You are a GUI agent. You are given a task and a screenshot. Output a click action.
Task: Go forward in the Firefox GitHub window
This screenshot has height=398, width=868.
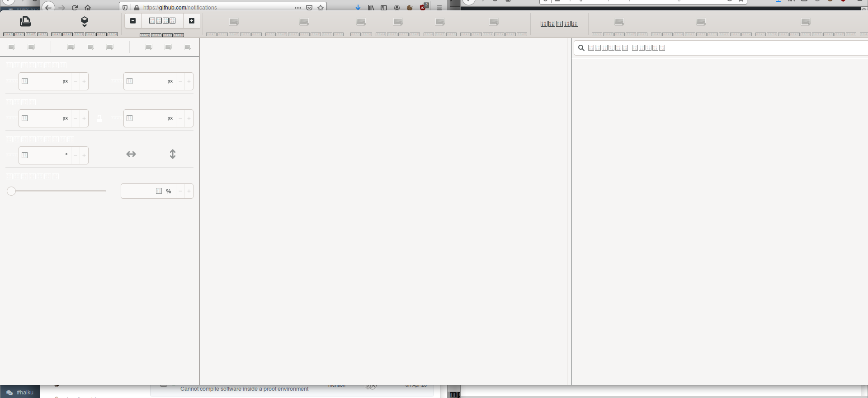point(62,8)
